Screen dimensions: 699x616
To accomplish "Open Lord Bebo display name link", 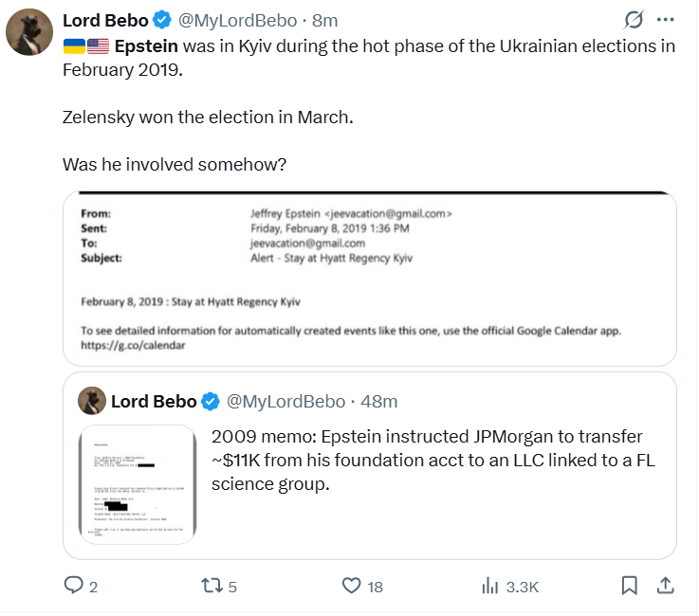I will [106, 21].
